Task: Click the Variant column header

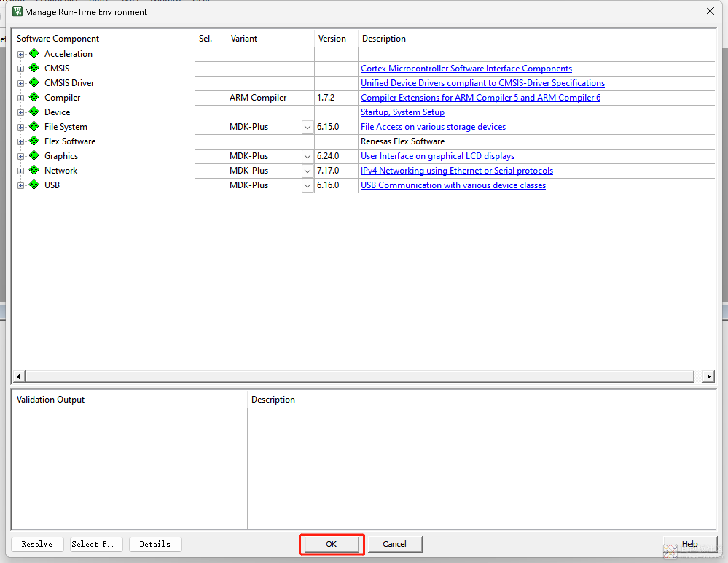Action: [271, 39]
